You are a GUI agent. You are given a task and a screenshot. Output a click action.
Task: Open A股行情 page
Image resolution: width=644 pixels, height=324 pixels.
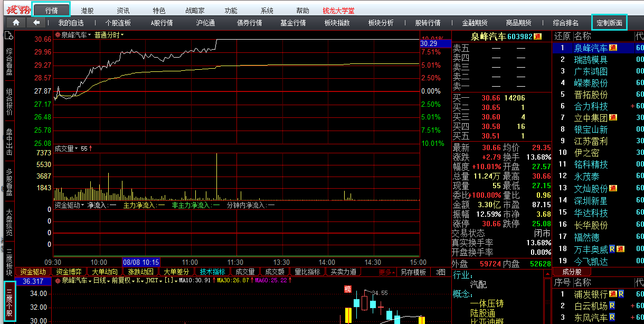pyautogui.click(x=162, y=23)
